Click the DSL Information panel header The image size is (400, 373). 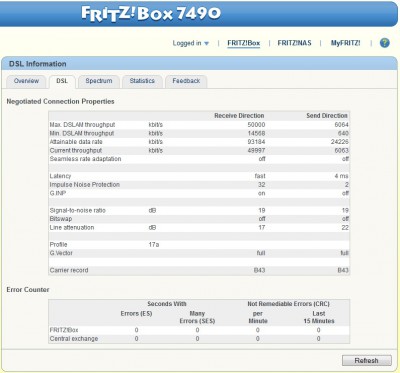tap(199, 64)
